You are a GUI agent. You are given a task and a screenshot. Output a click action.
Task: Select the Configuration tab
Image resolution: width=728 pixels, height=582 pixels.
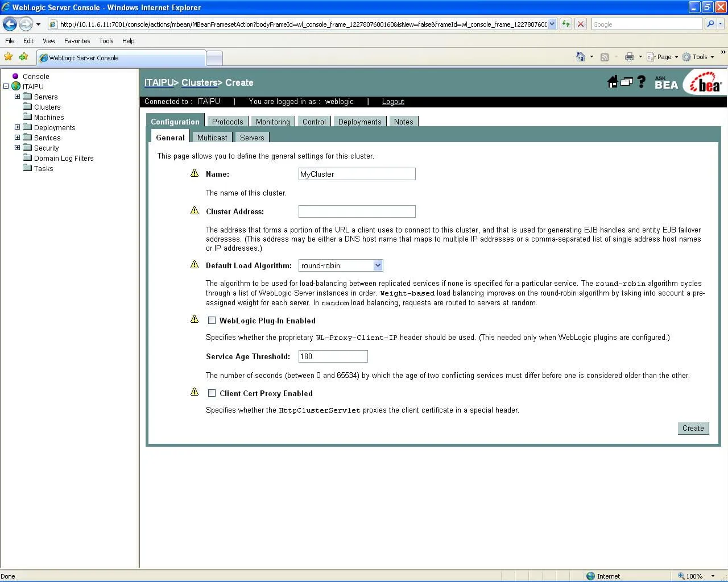[x=175, y=121]
